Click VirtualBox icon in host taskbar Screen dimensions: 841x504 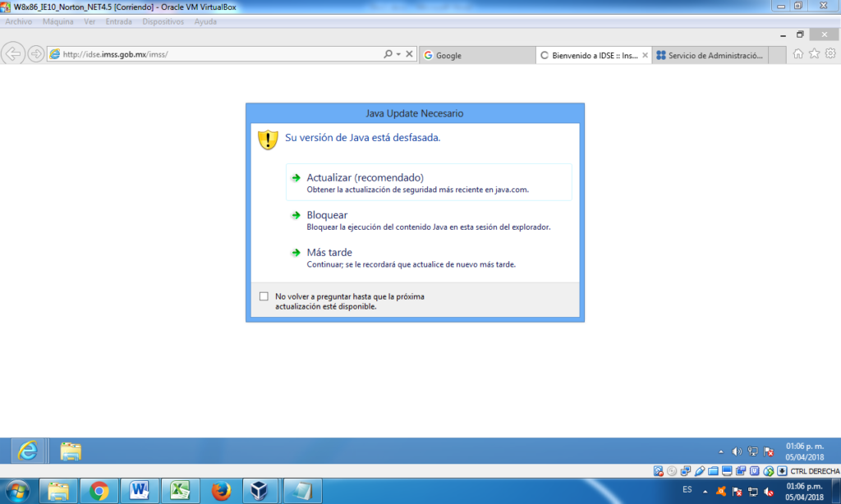tap(260, 491)
